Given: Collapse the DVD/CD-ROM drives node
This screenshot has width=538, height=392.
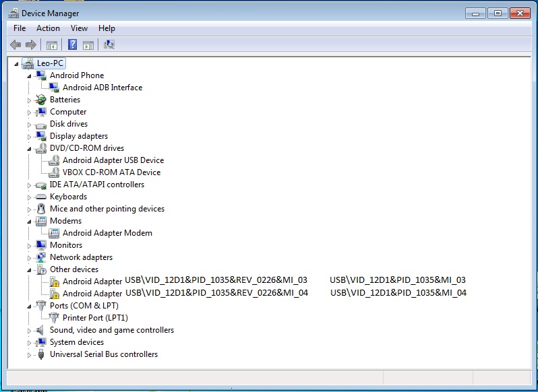Looking at the screenshot, I should pyautogui.click(x=29, y=149).
